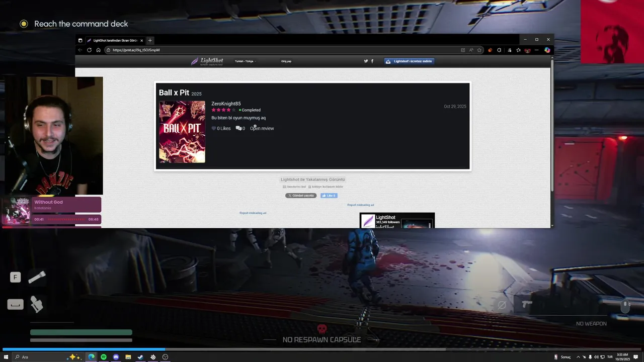Click the flashlight icon beside F key
This screenshot has height=362, width=644.
[x=37, y=277]
